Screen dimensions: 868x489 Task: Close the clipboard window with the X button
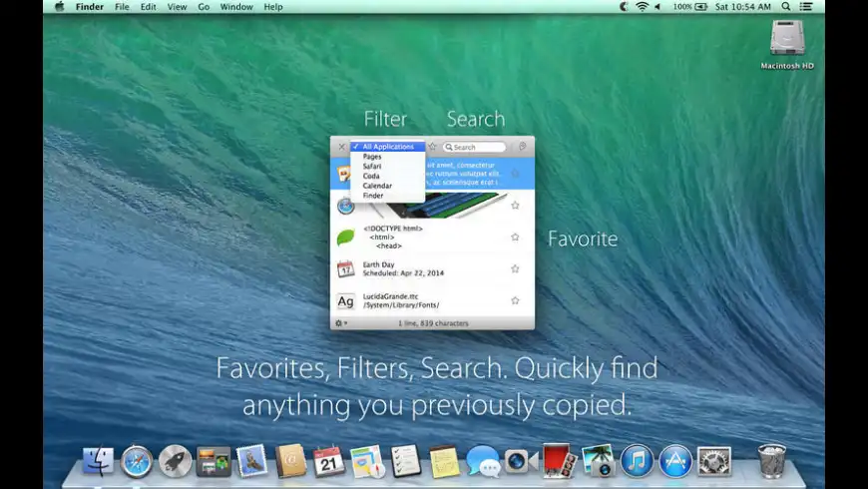(341, 147)
